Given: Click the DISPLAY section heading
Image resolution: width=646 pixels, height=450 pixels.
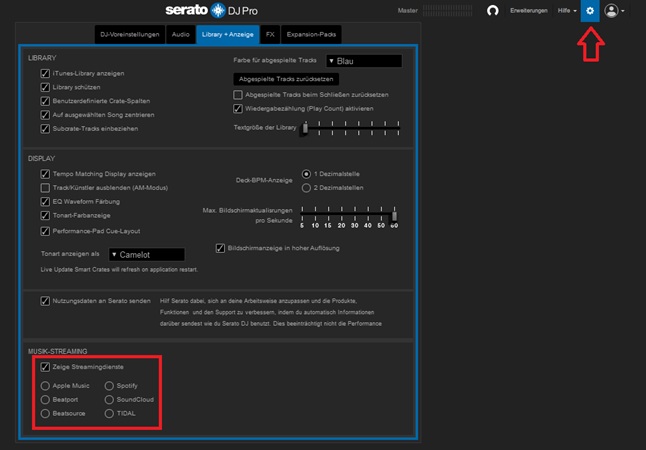Looking at the screenshot, I should click(41, 159).
